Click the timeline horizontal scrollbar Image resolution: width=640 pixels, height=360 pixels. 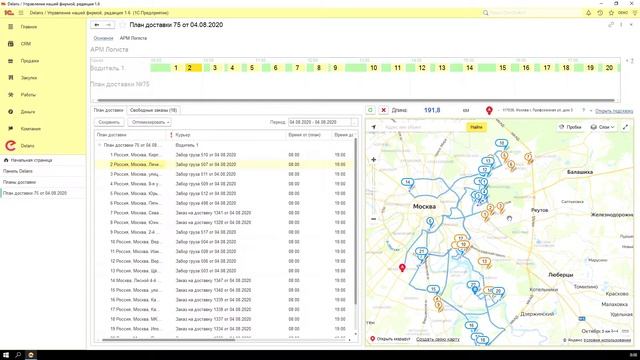(355, 100)
